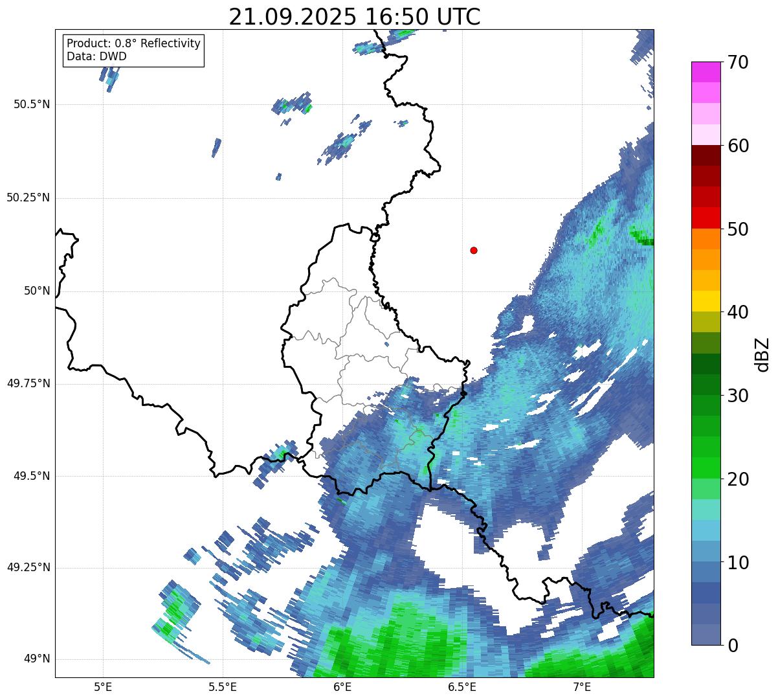Click the longitude label 5.5°E
Viewport: 778px width, 700px height.
pos(223,686)
